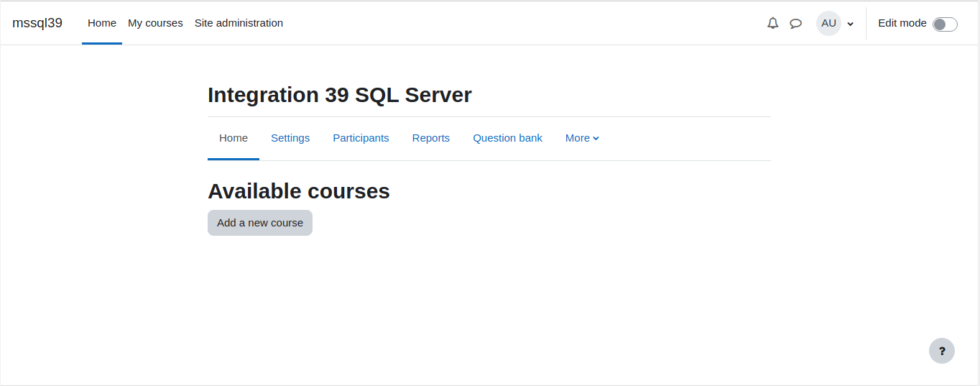The height and width of the screenshot is (386, 980).
Task: Toggle the Edit mode switch
Action: 945,24
